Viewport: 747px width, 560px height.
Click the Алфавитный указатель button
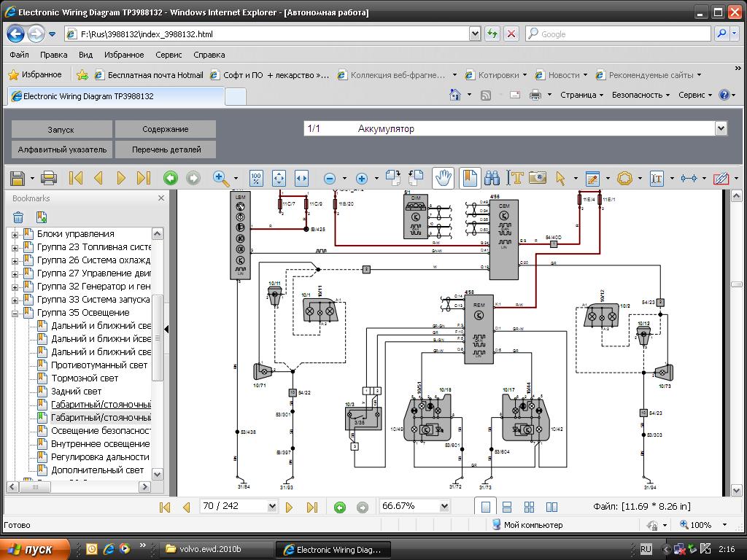point(61,149)
